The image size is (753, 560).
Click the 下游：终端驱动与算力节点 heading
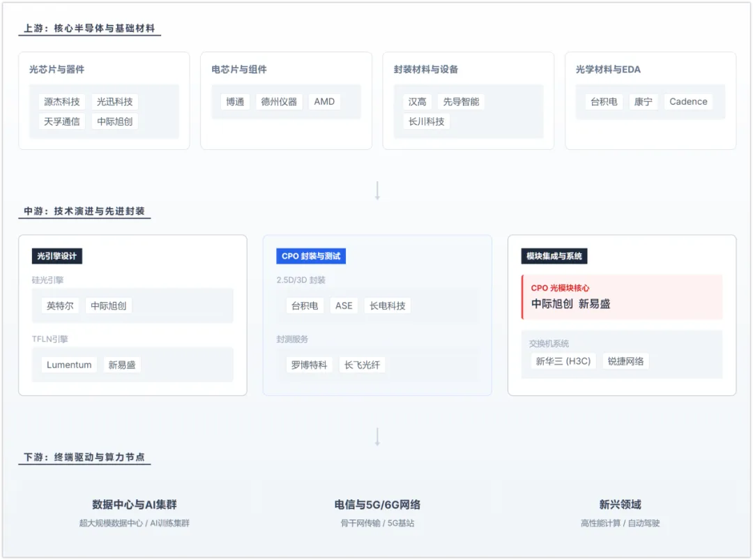84,457
